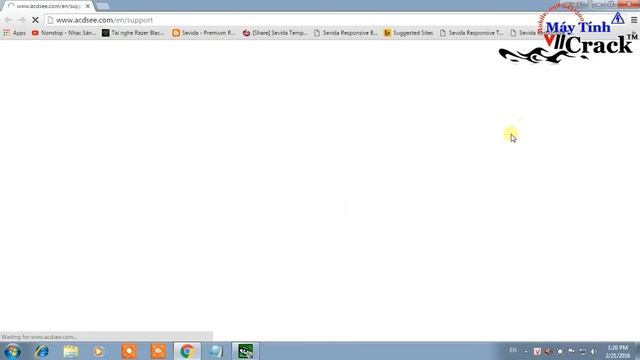Screen dimensions: 640x360
Task: Open [Share] Sevida Temp... bookmark
Action: pos(275,33)
